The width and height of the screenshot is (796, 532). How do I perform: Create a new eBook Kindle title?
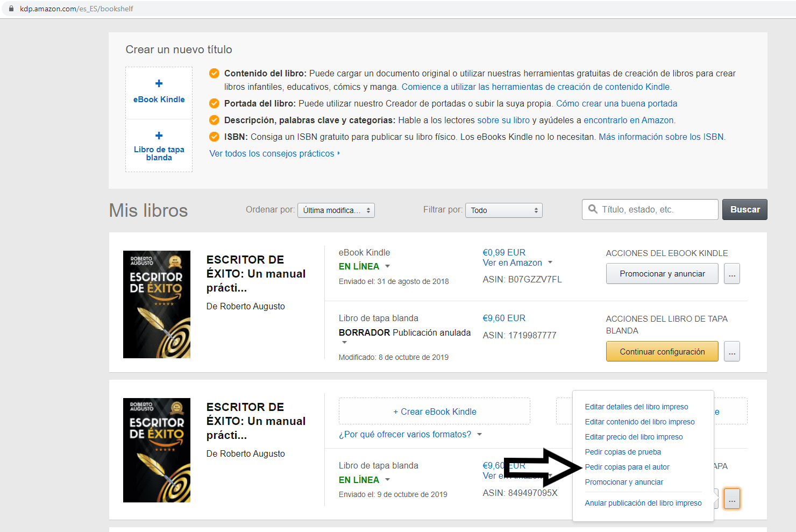159,93
